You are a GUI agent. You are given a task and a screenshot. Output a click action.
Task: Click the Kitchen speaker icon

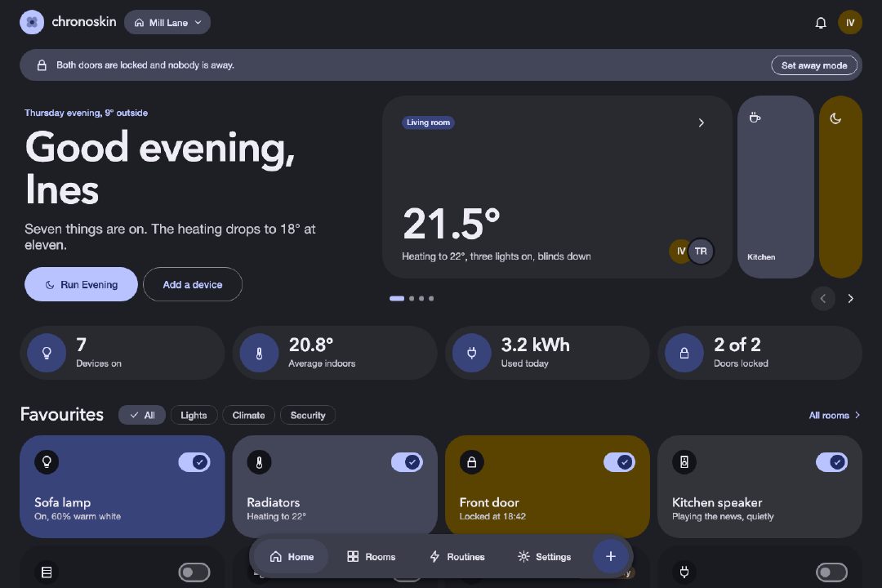point(684,462)
